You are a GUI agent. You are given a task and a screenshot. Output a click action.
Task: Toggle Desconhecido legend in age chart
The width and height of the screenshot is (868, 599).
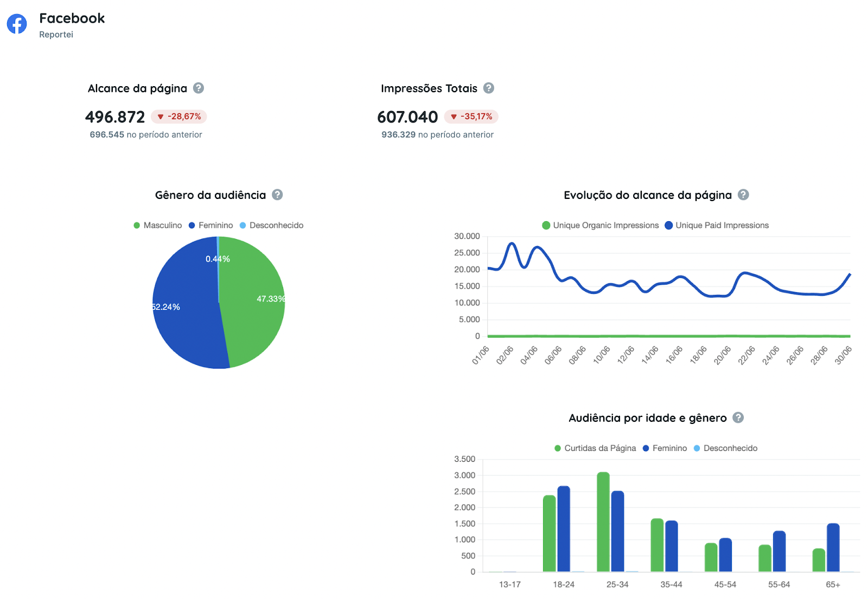[x=725, y=448]
